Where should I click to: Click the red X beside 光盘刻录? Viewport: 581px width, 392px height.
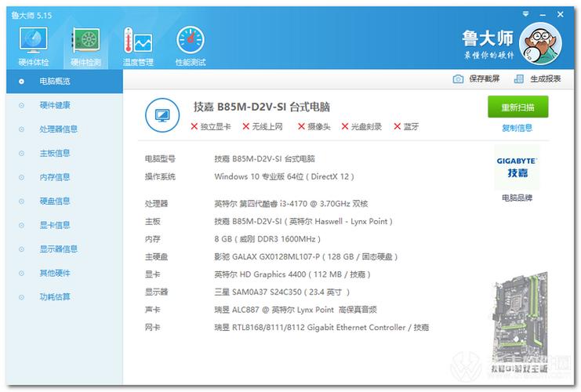coord(344,127)
